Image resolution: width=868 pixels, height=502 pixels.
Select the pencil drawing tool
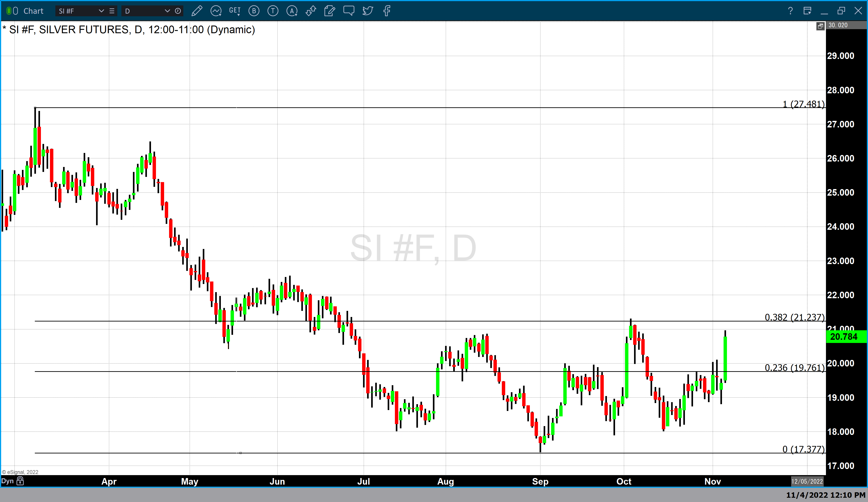(x=197, y=11)
